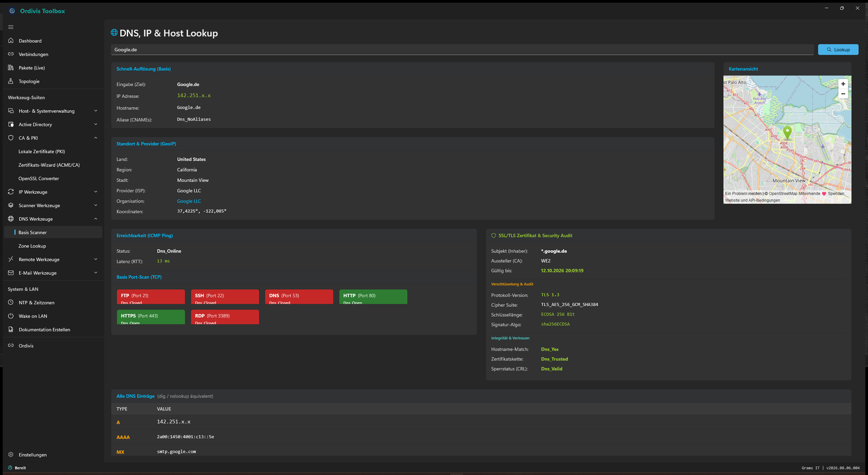Click version text v2026.08.06.004
The image size is (868, 475).
(843, 468)
